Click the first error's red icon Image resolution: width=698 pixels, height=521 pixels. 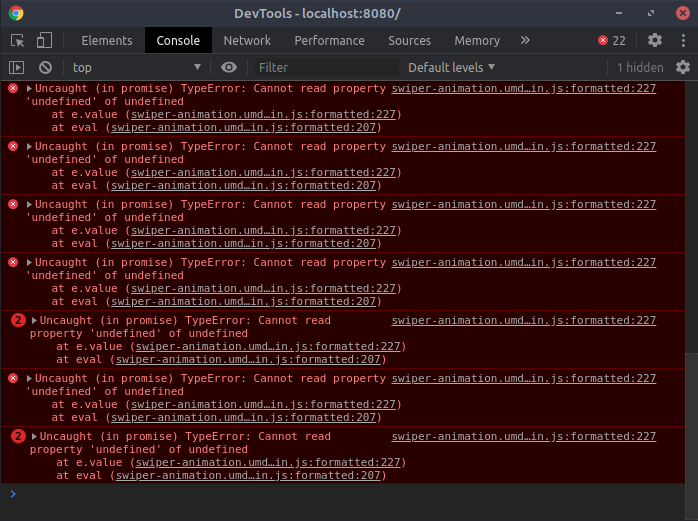click(13, 88)
